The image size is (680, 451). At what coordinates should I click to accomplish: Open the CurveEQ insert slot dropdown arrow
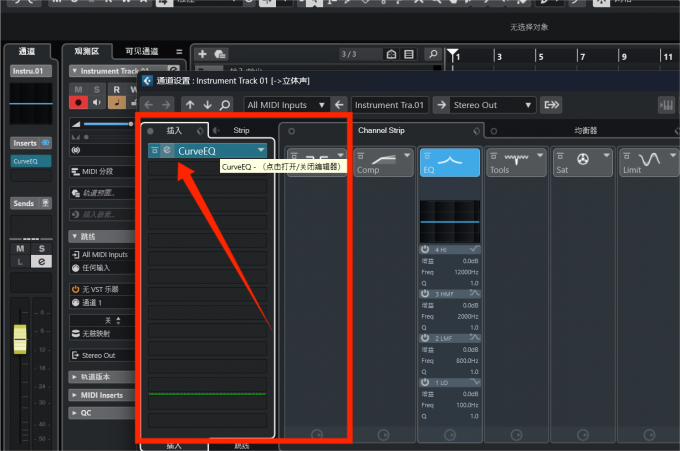click(x=261, y=150)
